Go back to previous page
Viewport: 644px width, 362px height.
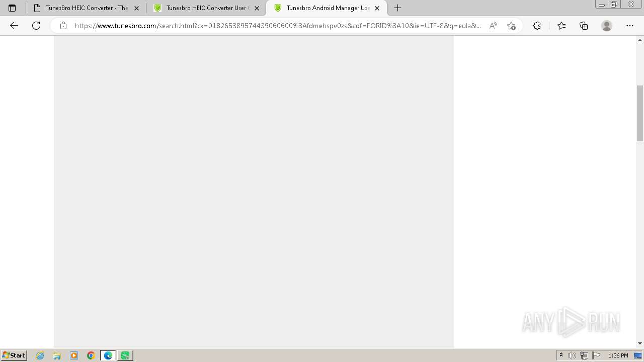pos(14,26)
